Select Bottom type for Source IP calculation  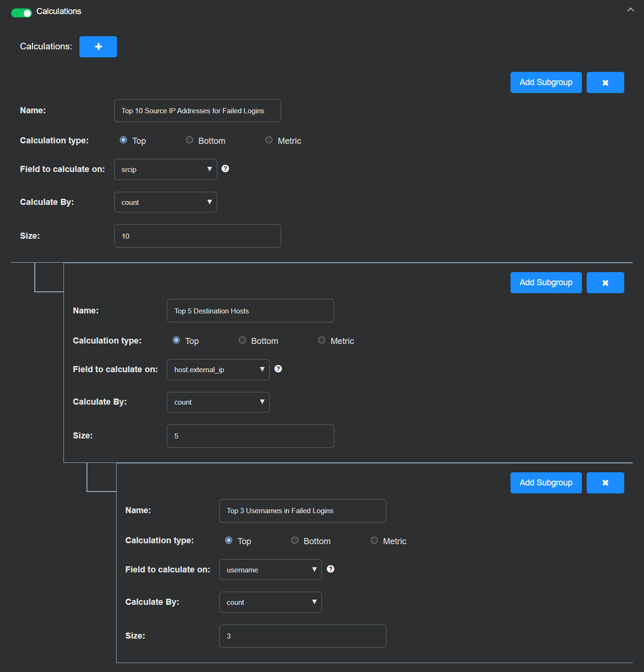[x=189, y=140]
